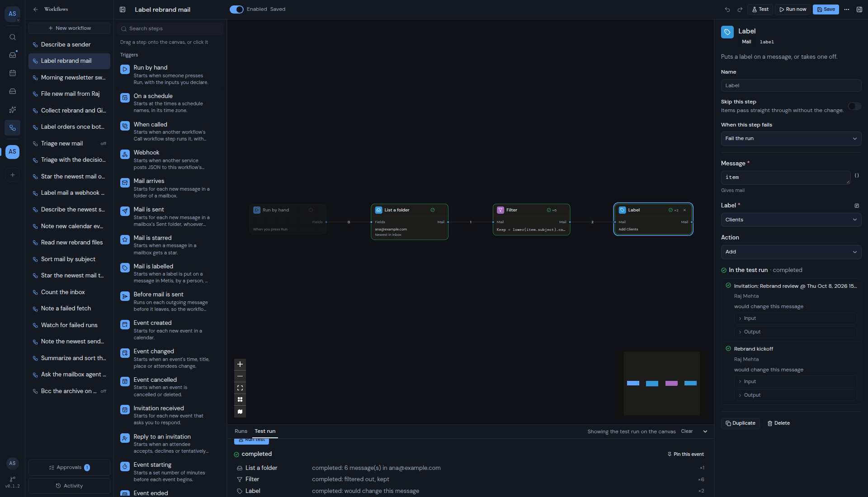
Task: Open the Count the inbox workflow
Action: pos(69,292)
